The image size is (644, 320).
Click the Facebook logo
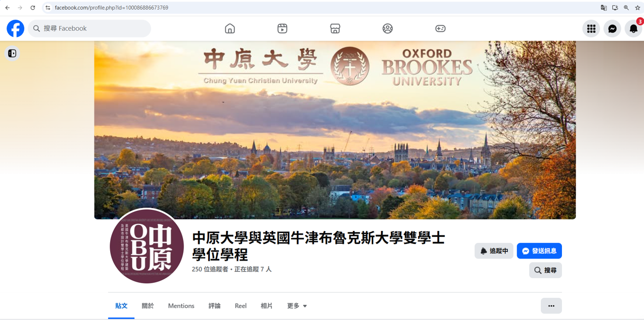pos(16,29)
